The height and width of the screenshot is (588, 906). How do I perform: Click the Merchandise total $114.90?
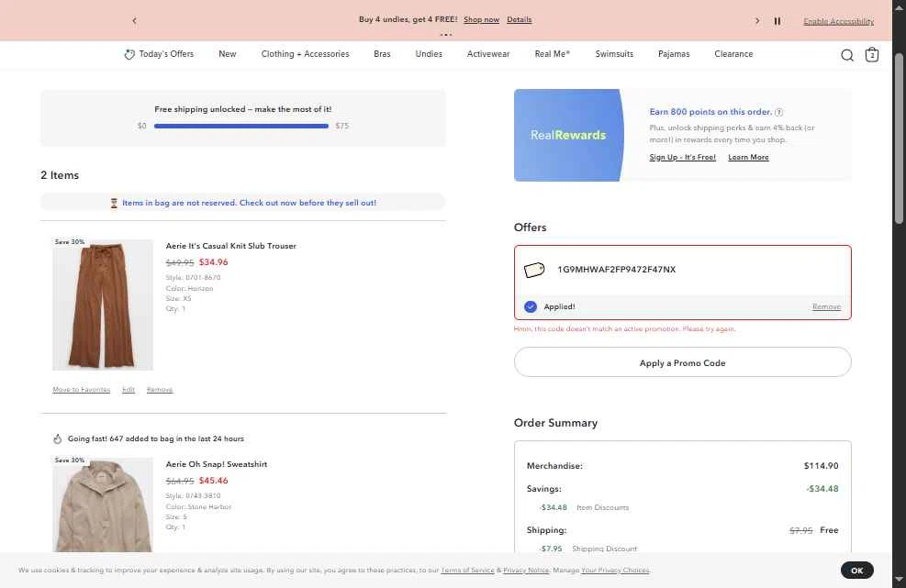click(821, 466)
